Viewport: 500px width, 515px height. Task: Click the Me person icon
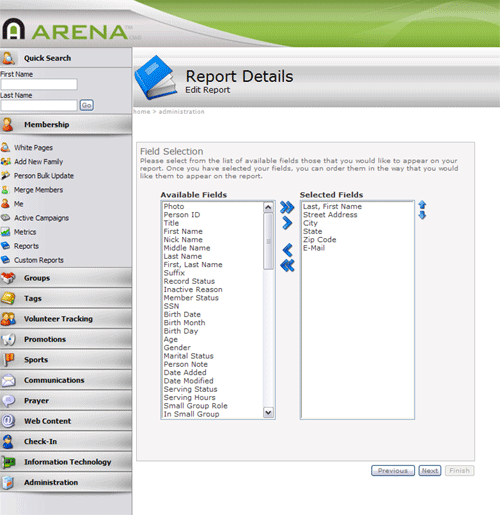5,203
